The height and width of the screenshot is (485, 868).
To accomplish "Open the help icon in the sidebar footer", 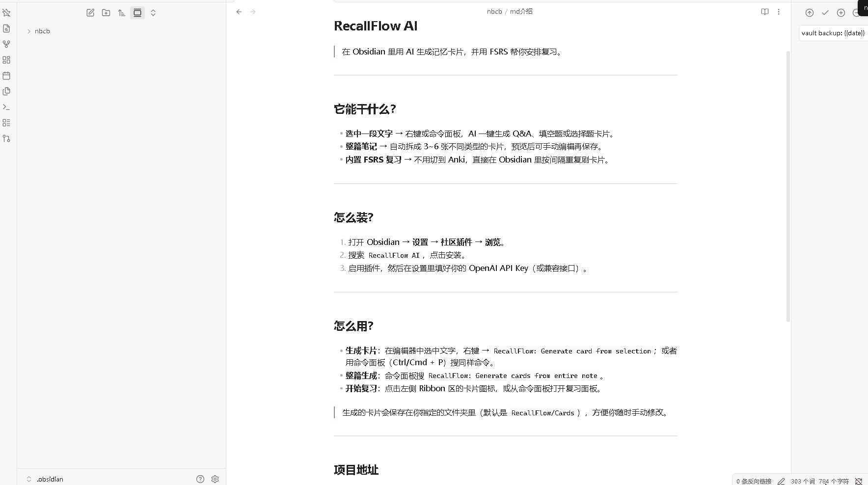I will pos(200,479).
